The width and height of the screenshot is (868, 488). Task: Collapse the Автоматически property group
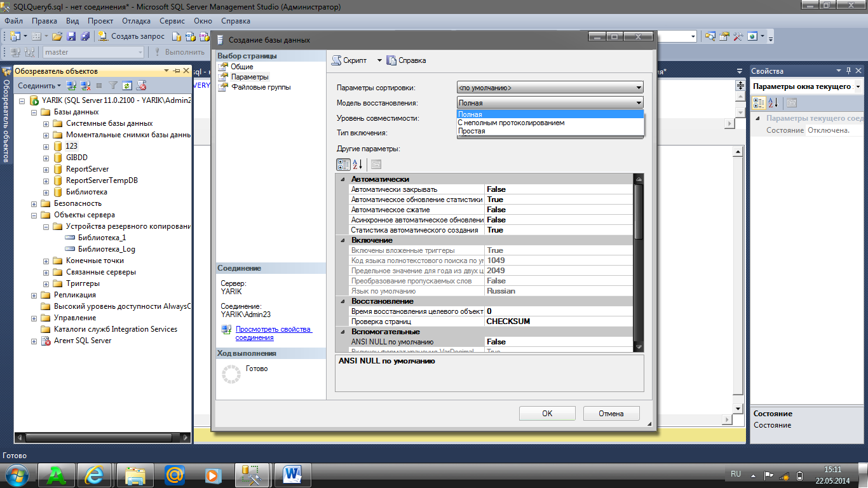(x=342, y=179)
